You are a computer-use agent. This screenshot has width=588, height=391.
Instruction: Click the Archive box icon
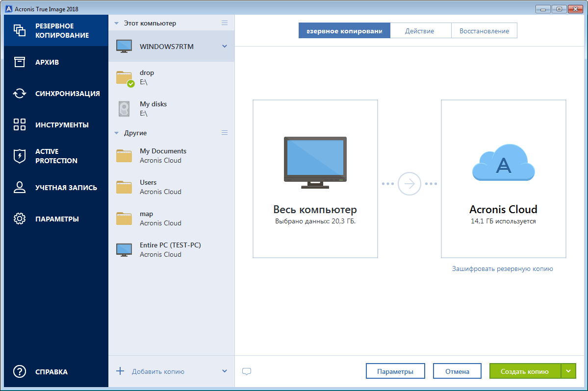pos(20,62)
